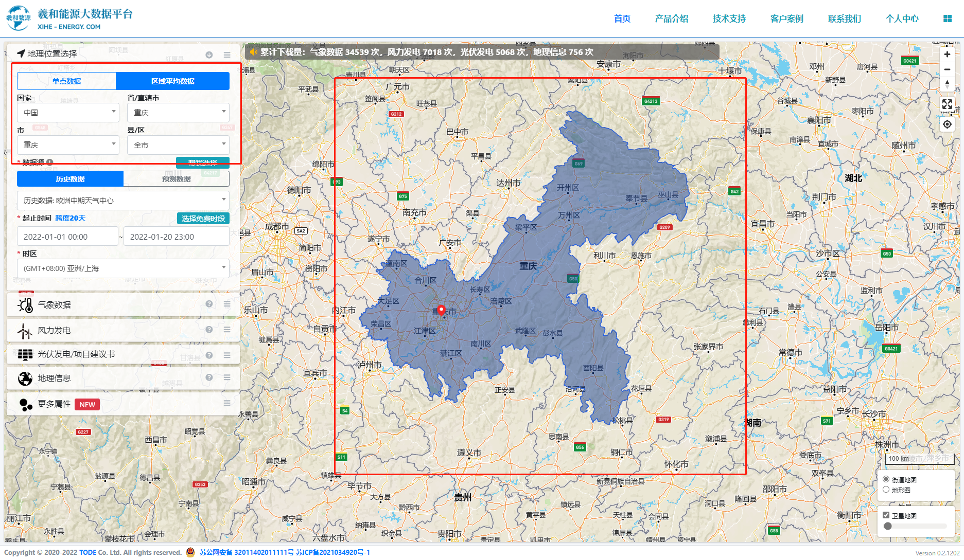The image size is (964, 560).
Task: Open help for geographic info section
Action: pyautogui.click(x=209, y=377)
